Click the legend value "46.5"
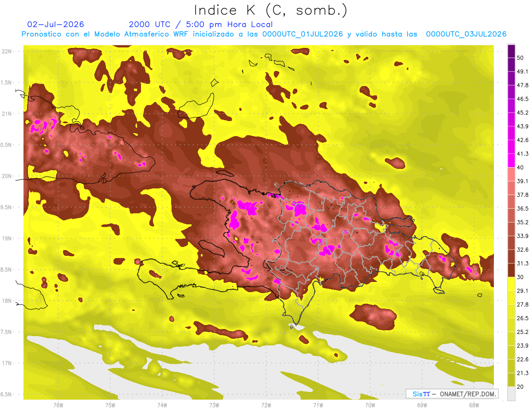Viewport: 532px width, 411px height. (x=523, y=99)
